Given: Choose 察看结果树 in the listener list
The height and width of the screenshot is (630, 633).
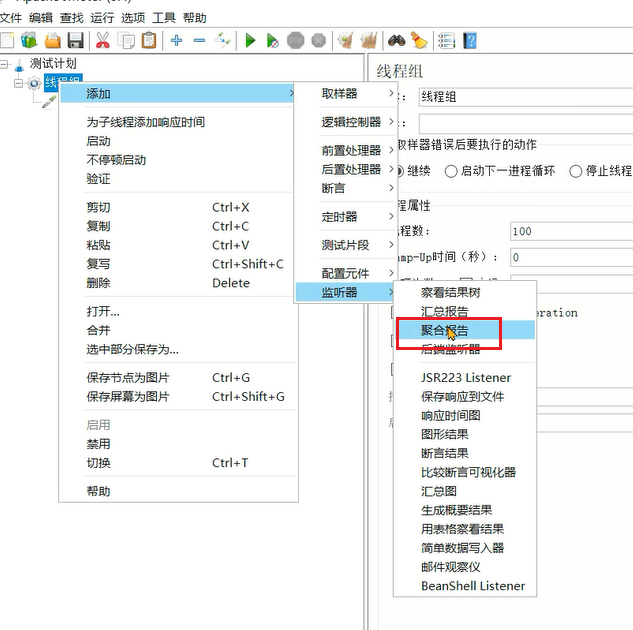Looking at the screenshot, I should tap(450, 293).
